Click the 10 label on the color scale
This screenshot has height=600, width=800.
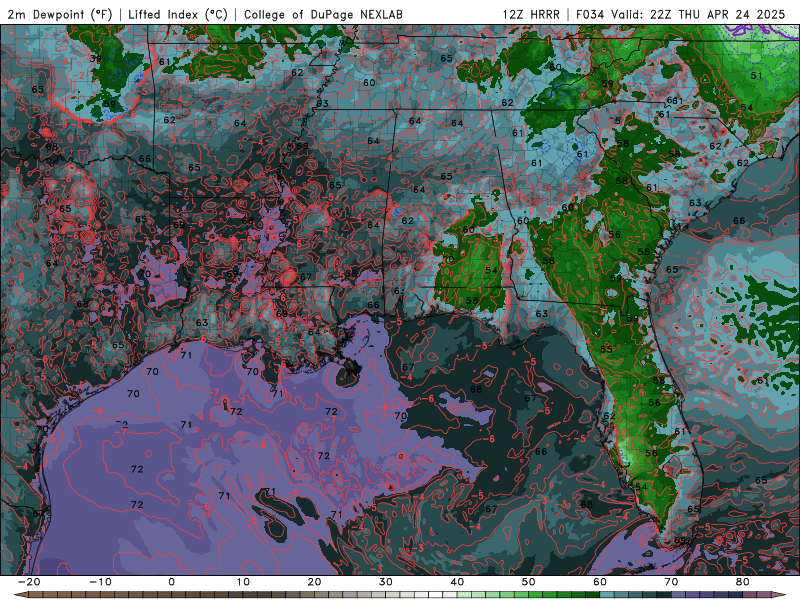tap(243, 582)
